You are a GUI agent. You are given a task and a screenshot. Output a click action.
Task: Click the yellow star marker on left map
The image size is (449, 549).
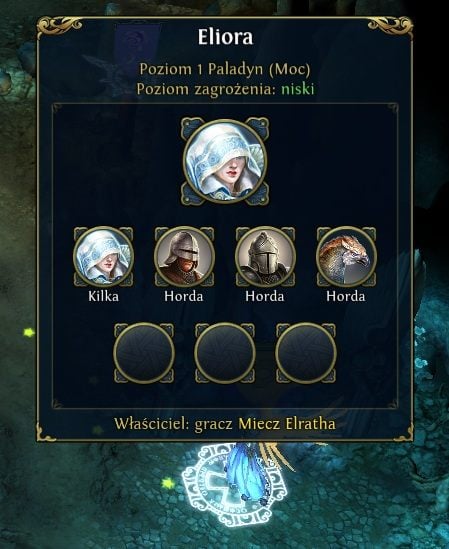point(28,332)
